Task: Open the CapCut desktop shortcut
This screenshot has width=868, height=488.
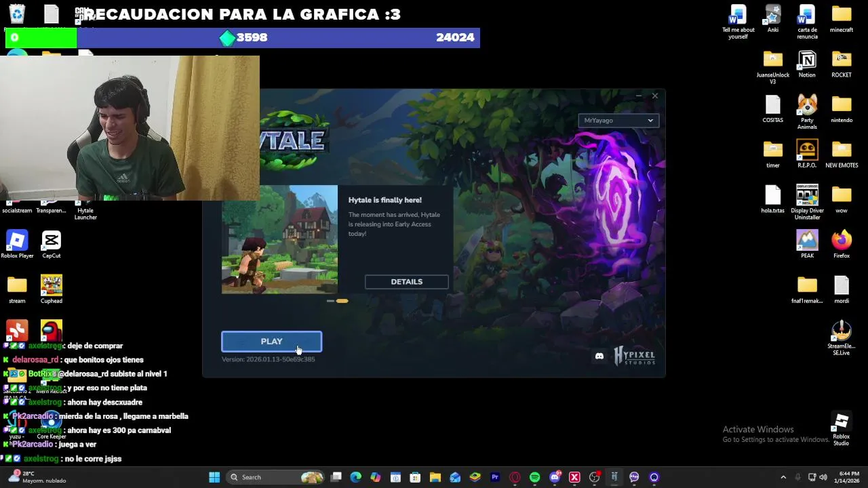Action: pos(52,245)
